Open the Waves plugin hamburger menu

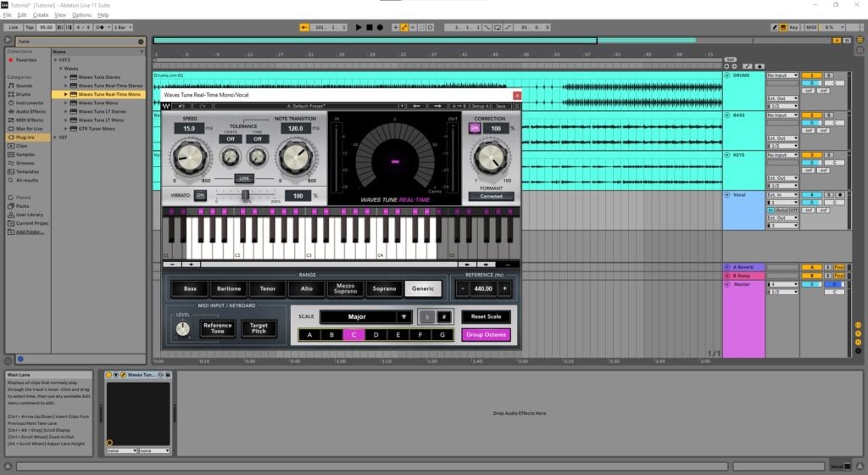pyautogui.click(x=517, y=106)
